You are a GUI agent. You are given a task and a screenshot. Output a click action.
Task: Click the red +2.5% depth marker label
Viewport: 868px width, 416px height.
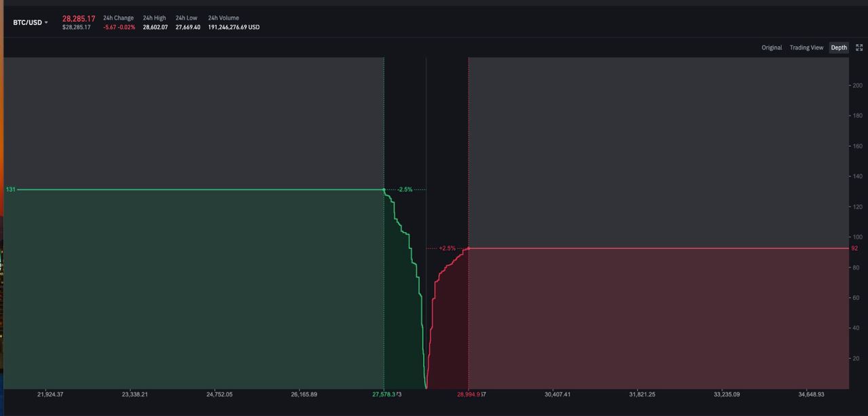point(447,248)
